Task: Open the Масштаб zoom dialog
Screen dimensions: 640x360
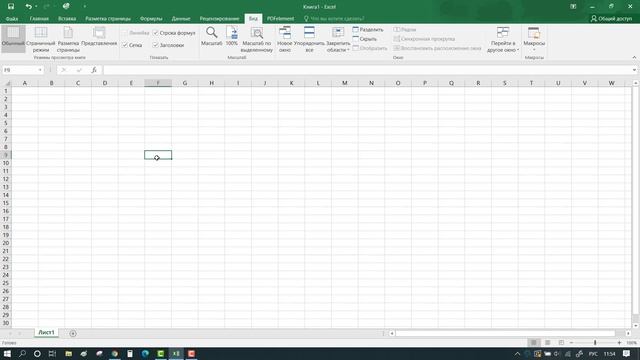Action: click(211, 37)
